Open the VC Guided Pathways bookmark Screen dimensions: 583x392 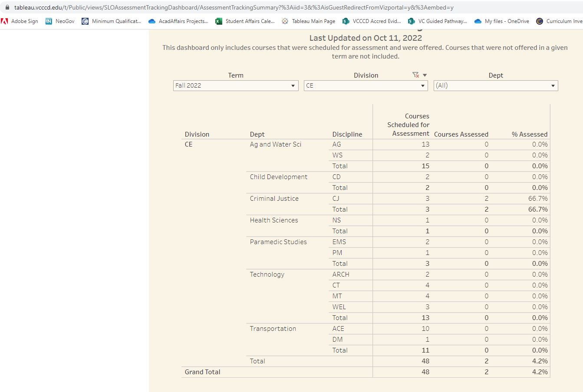coord(438,21)
